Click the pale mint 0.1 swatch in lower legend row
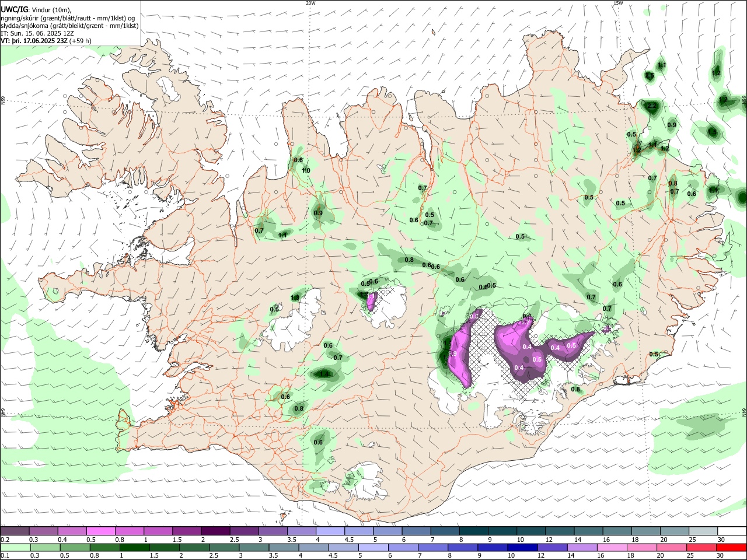747x560 pixels. pyautogui.click(x=15, y=547)
